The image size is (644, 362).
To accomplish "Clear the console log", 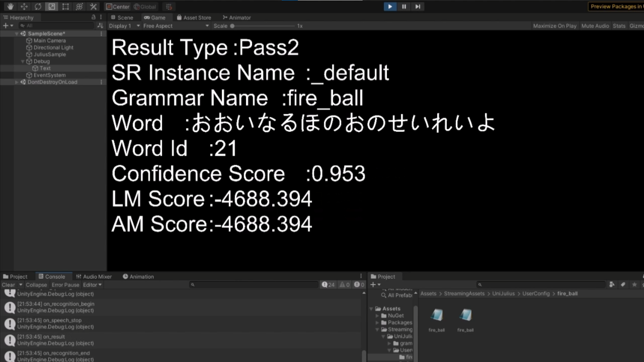I will (x=8, y=285).
